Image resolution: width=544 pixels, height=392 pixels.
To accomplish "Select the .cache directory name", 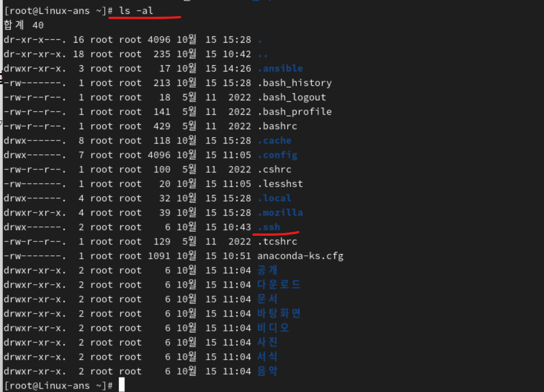I will (x=274, y=141).
